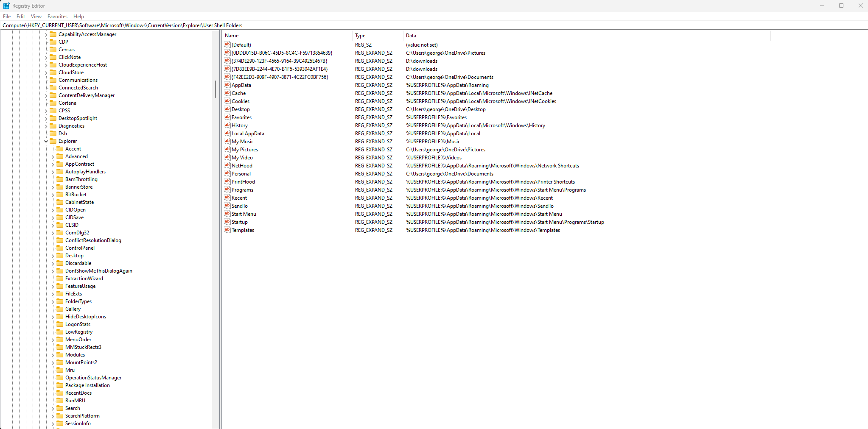This screenshot has height=429, width=868.
Task: Select the PrintHood value
Action: click(x=243, y=182)
